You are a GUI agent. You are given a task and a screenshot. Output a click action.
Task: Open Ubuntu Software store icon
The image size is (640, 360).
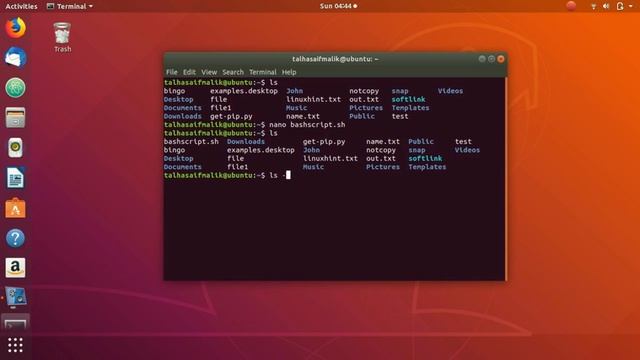(16, 208)
